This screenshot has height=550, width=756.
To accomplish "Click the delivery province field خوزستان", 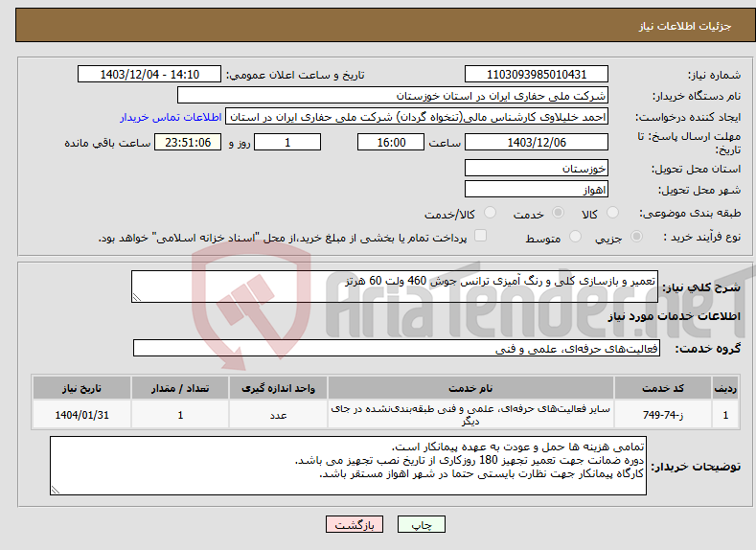I will [537, 169].
